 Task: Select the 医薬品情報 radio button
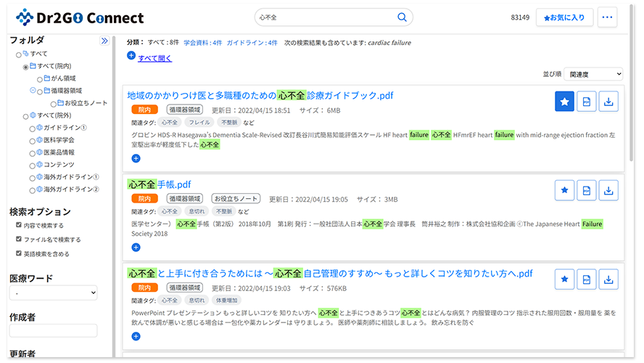point(32,153)
